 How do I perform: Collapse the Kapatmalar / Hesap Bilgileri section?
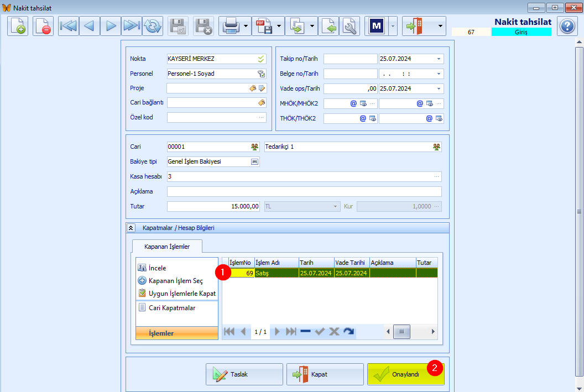pos(131,228)
